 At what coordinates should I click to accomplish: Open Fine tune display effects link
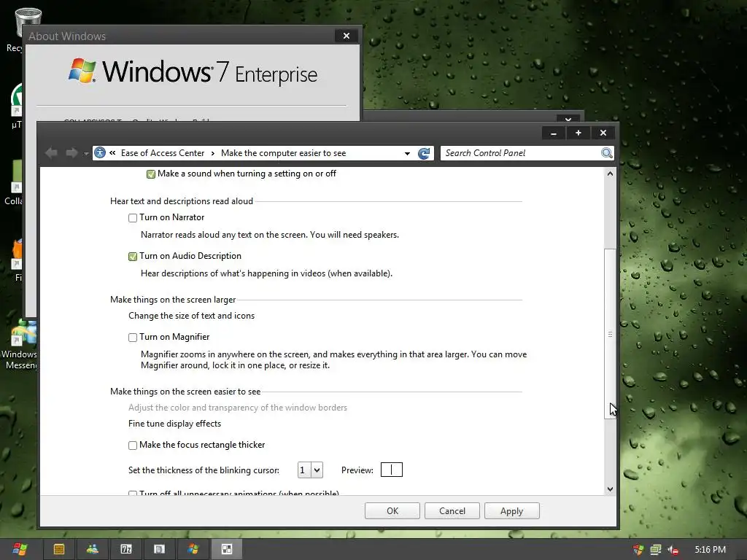click(x=175, y=424)
